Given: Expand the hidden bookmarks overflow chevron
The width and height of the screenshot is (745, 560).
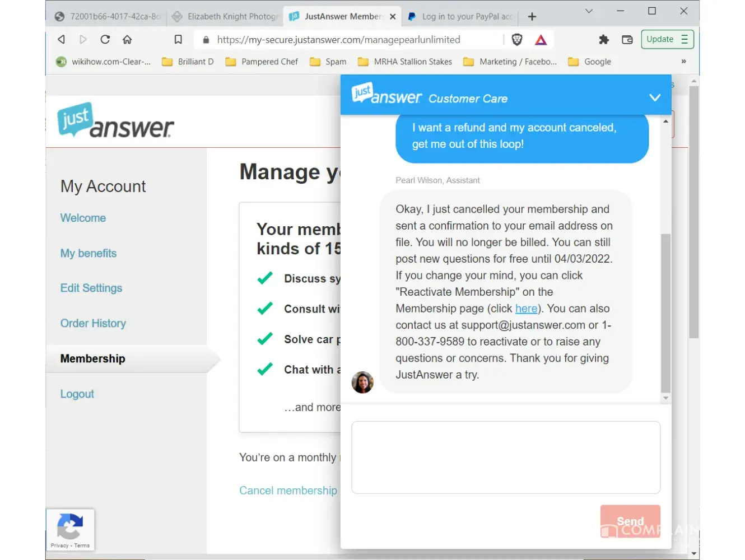Looking at the screenshot, I should [683, 62].
